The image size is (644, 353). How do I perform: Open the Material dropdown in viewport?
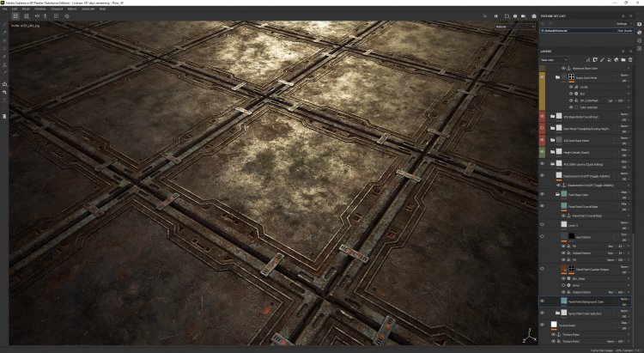[515, 27]
